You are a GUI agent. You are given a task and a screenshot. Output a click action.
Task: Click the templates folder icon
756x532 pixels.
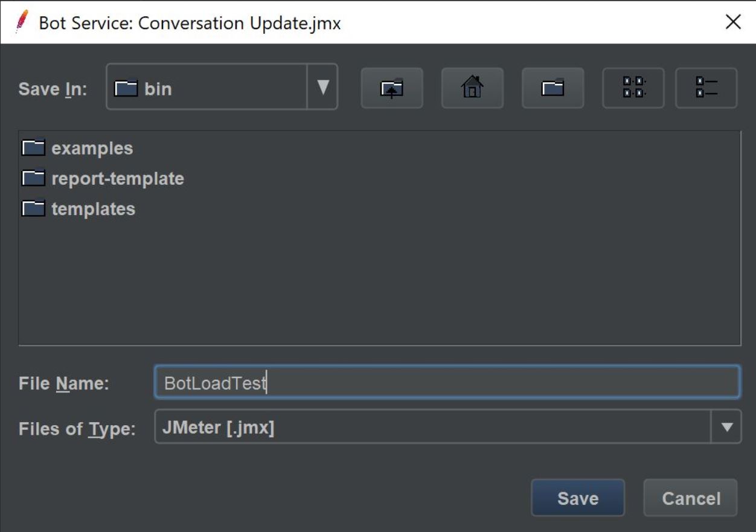(x=34, y=208)
